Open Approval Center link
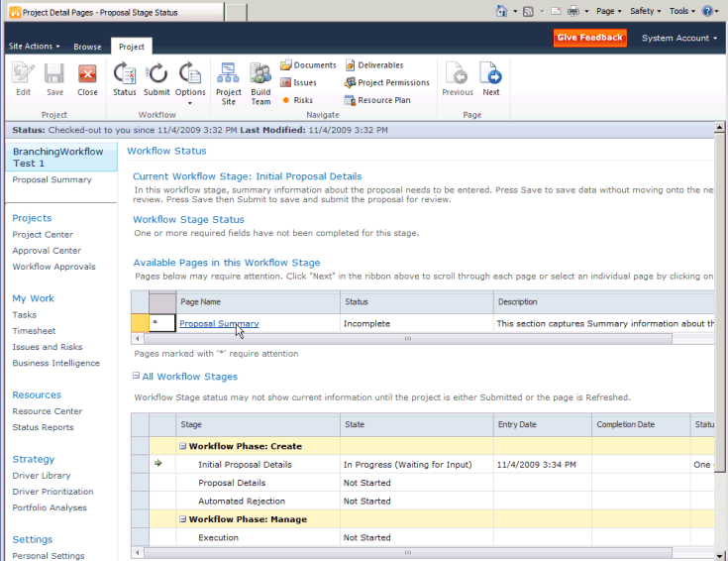This screenshot has height=561, width=728. [47, 251]
